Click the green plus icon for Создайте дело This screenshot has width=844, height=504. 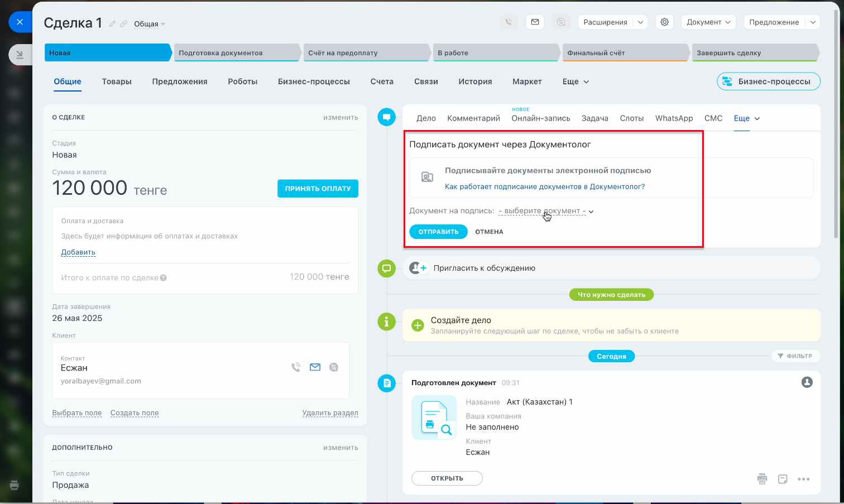(x=418, y=325)
